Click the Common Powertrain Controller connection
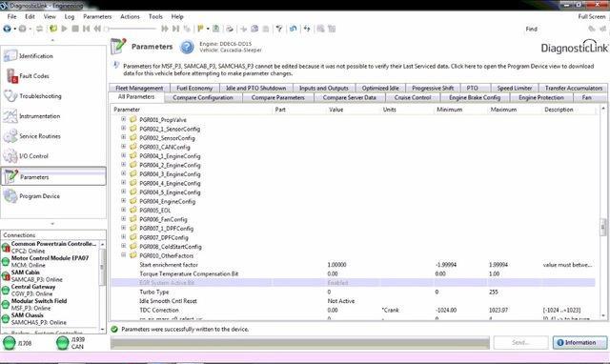Image resolution: width=610 pixels, height=364 pixels. point(50,247)
